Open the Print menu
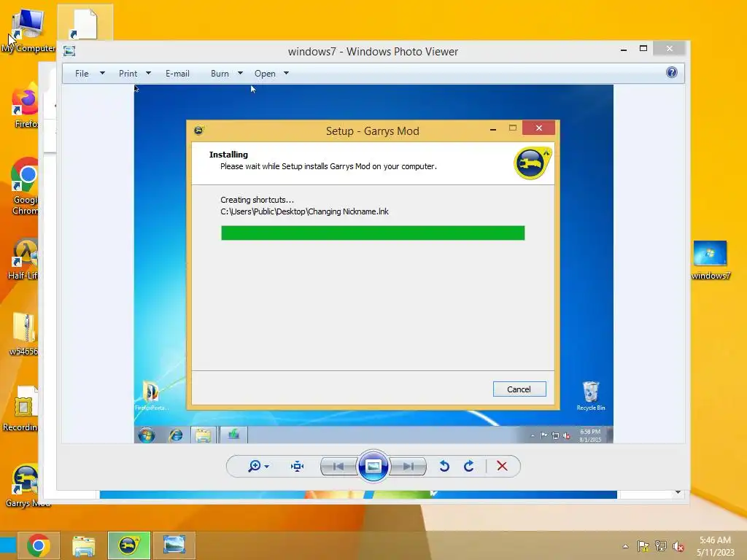The width and height of the screenshot is (747, 560). (x=128, y=74)
